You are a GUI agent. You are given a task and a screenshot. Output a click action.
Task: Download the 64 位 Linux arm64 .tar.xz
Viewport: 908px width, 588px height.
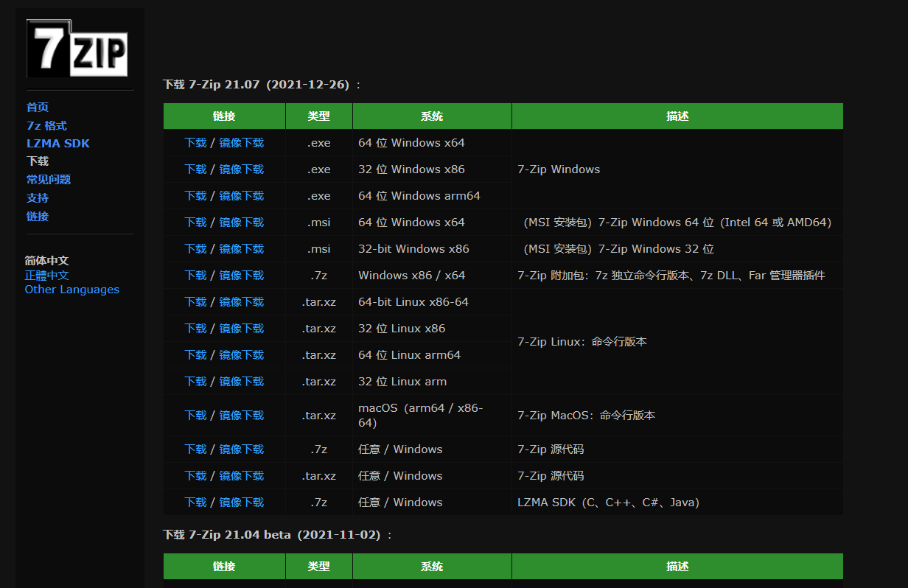coord(196,355)
